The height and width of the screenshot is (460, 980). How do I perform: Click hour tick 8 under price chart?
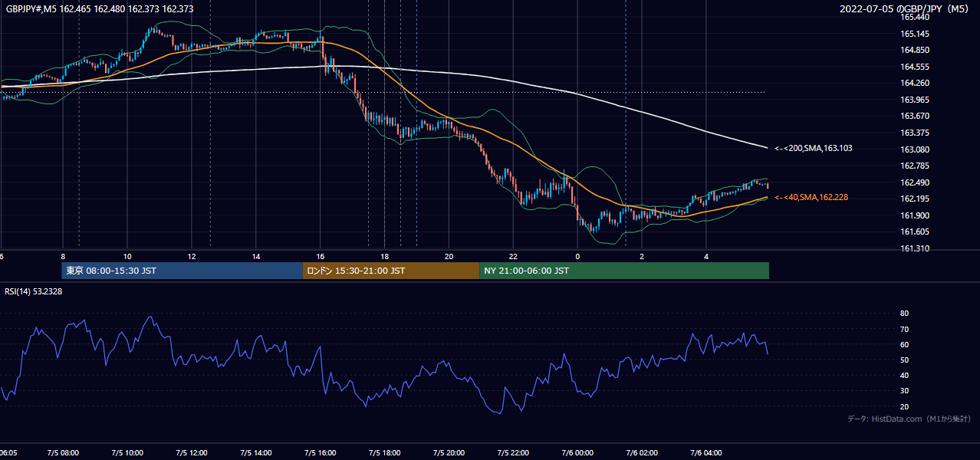(63, 257)
